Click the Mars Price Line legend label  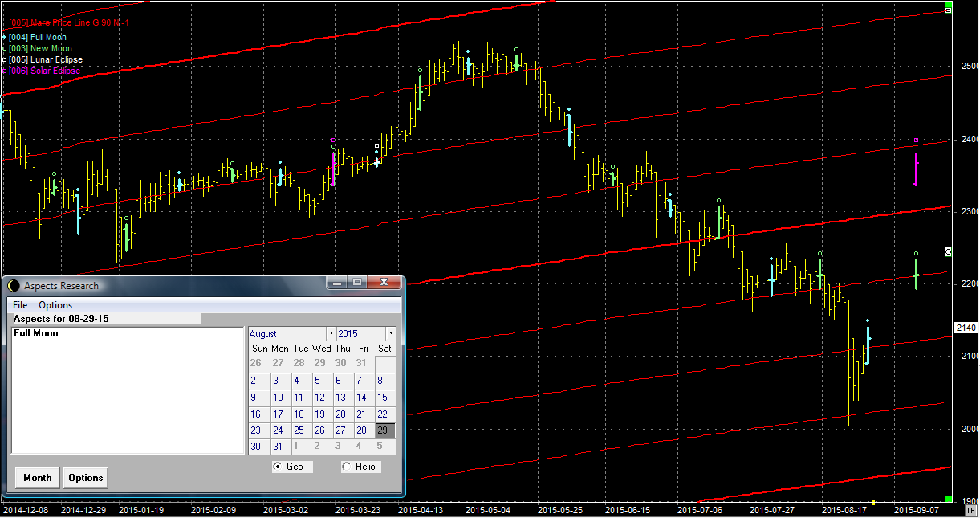(x=69, y=23)
